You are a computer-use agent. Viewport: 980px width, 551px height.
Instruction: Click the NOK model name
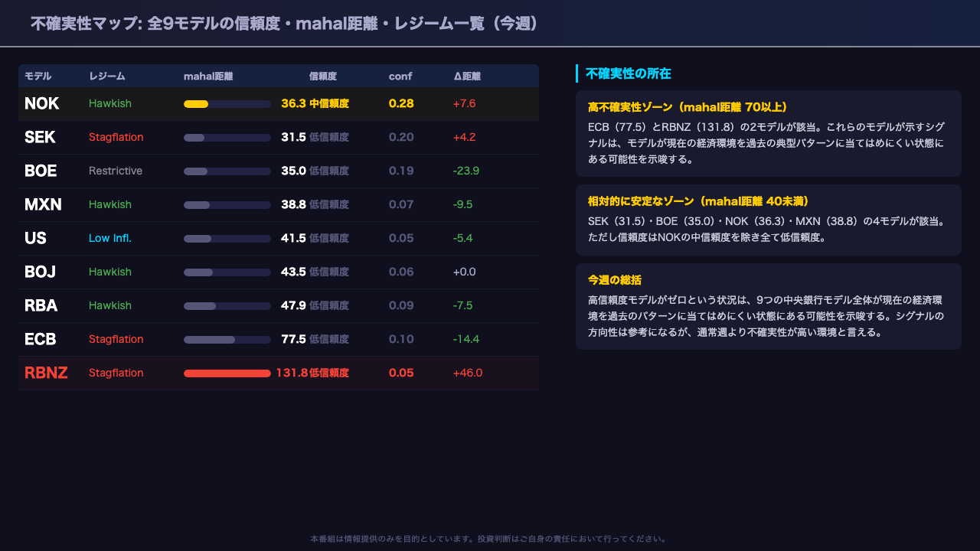[x=41, y=103]
